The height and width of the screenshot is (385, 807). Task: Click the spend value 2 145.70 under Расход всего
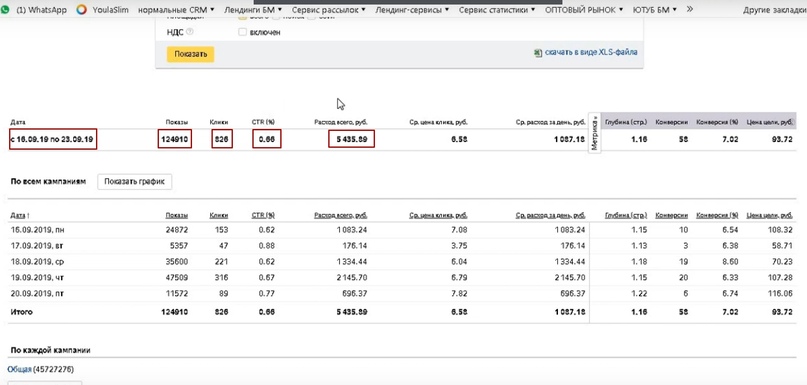tap(351, 277)
